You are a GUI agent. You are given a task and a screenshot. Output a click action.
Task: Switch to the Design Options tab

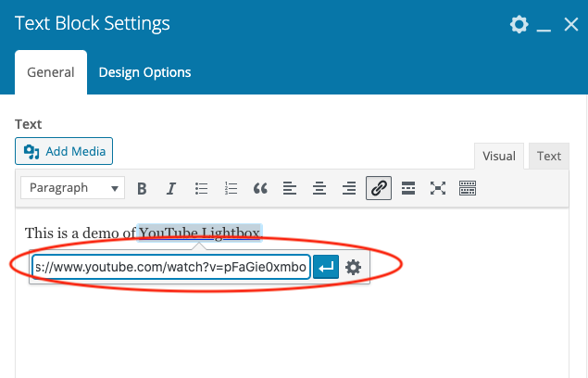(x=144, y=72)
